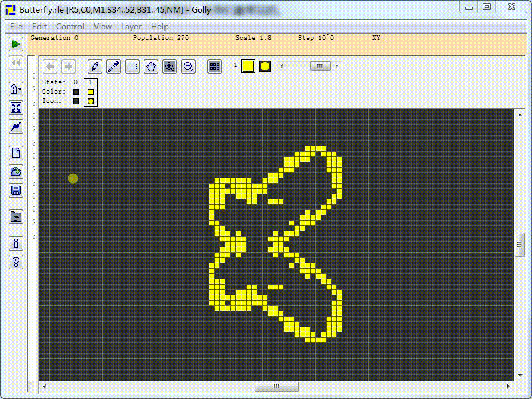Activate the hand move tool
Screen dimensions: 532x399
(x=151, y=66)
